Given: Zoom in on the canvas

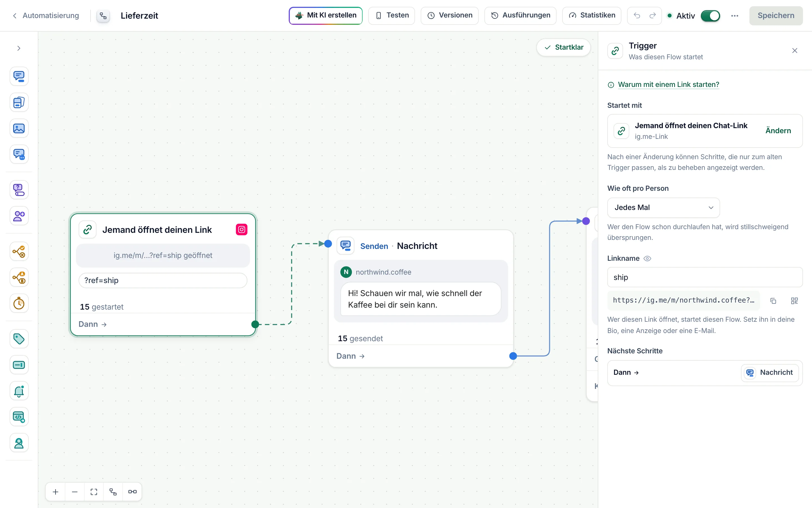Looking at the screenshot, I should 56,492.
